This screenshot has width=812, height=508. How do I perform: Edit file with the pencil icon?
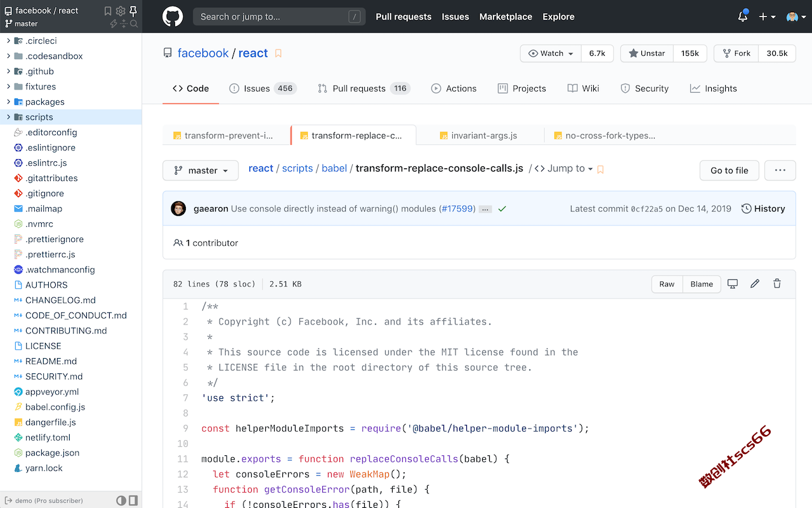(755, 284)
